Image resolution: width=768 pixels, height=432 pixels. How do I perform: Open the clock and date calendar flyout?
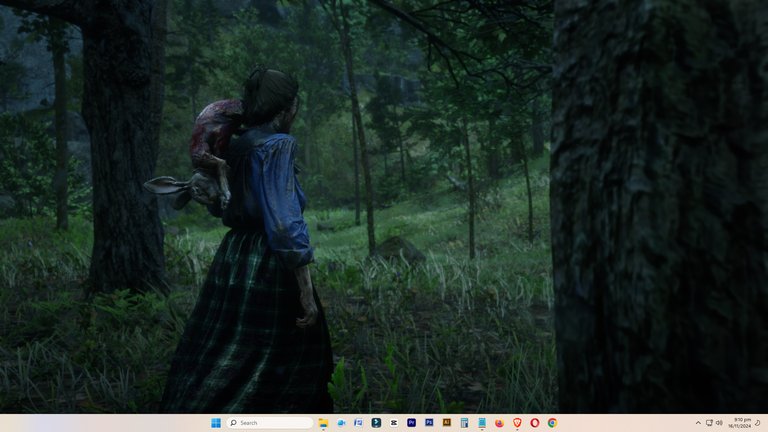pyautogui.click(x=740, y=423)
